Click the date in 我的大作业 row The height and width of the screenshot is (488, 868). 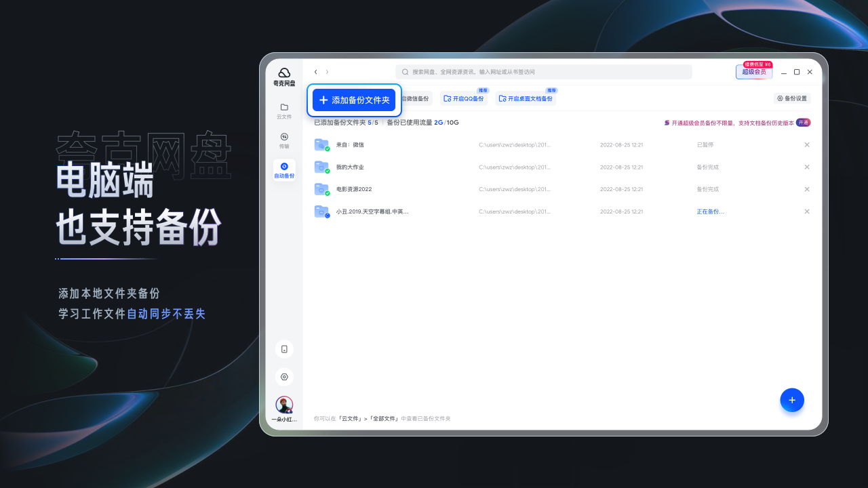(x=621, y=167)
